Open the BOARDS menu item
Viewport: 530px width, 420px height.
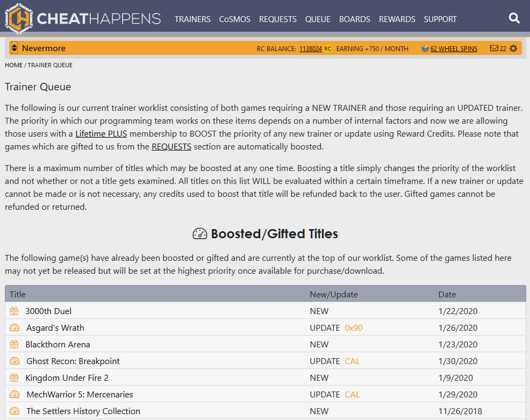pos(355,19)
